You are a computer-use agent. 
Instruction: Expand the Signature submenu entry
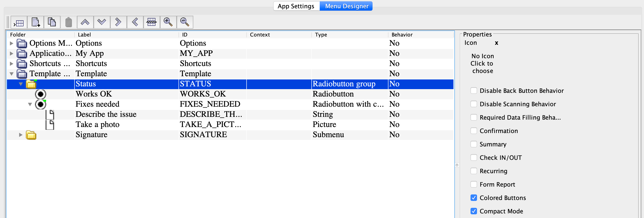click(x=21, y=135)
